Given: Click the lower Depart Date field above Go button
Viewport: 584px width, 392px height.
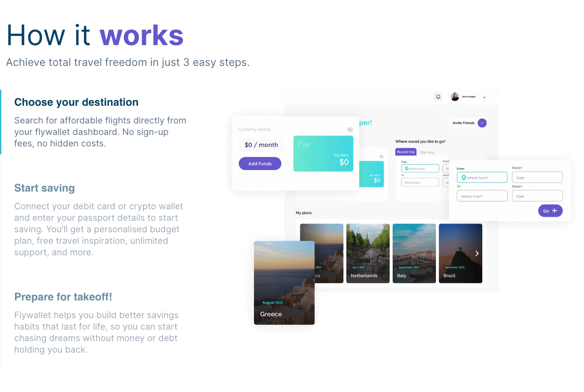Looking at the screenshot, I should tap(537, 196).
